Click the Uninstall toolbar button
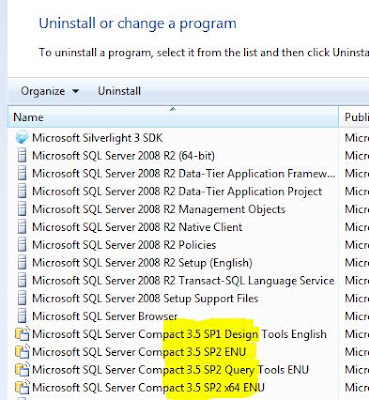The image size is (369, 400). point(119,91)
